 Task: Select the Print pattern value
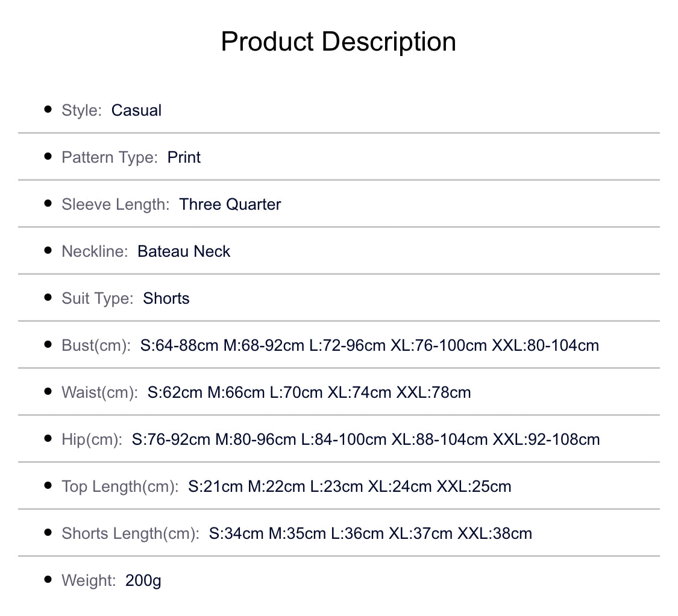(x=184, y=157)
